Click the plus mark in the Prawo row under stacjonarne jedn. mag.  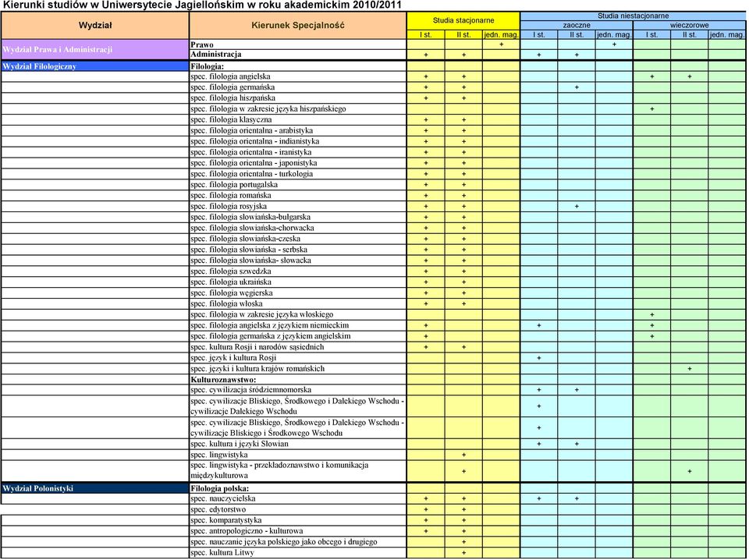pyautogui.click(x=501, y=44)
